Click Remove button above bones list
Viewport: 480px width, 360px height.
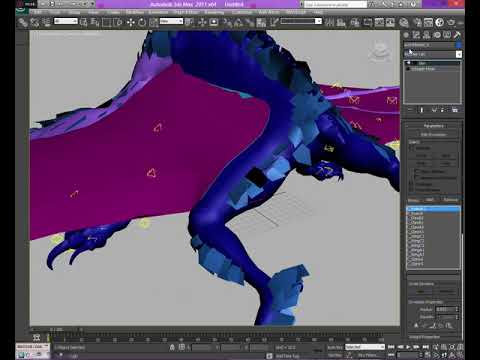click(451, 200)
